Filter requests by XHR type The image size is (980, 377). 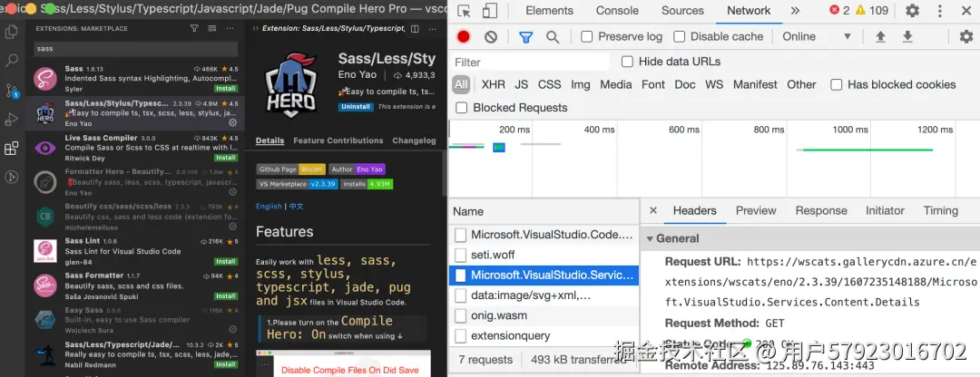tap(493, 85)
